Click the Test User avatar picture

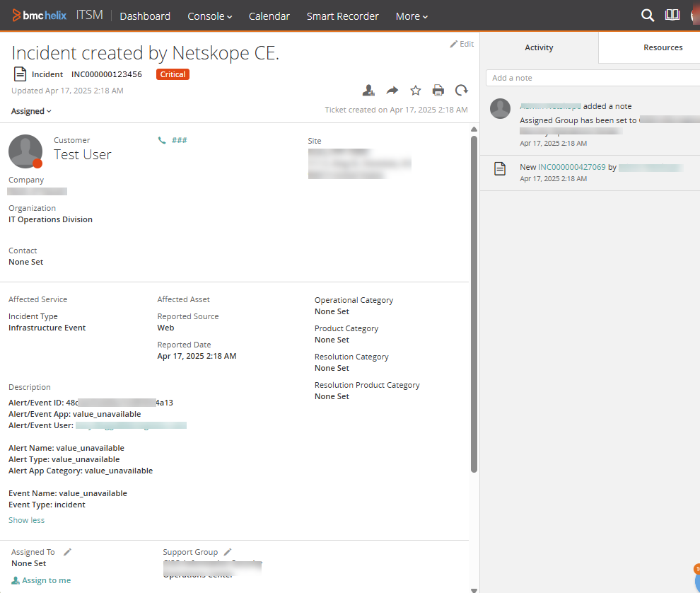click(x=25, y=151)
